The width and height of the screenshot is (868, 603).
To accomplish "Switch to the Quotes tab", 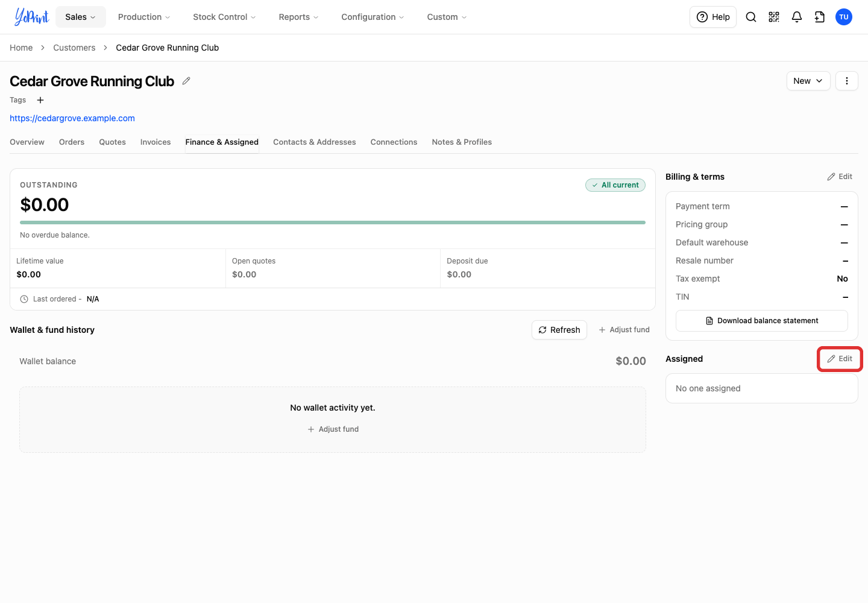I will tap(113, 142).
